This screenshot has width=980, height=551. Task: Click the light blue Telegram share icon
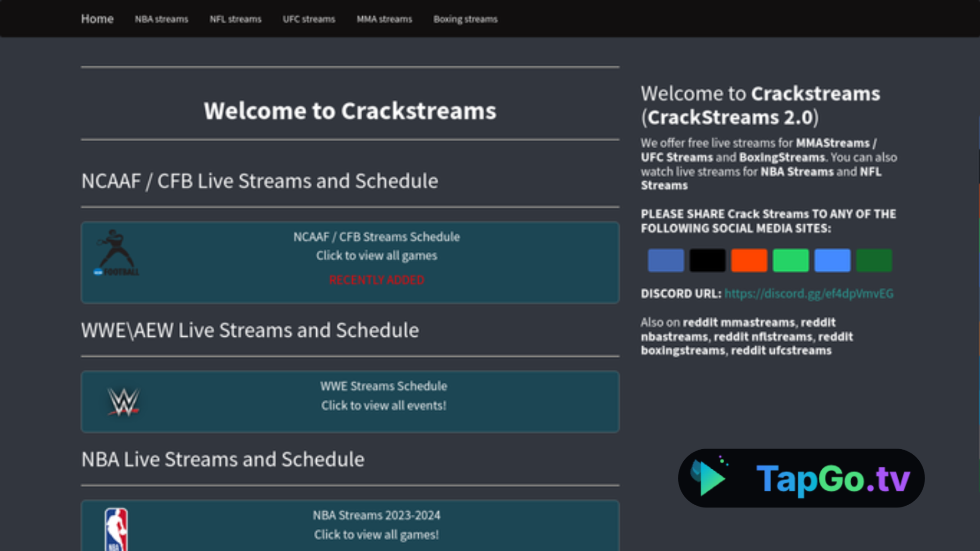click(x=832, y=260)
